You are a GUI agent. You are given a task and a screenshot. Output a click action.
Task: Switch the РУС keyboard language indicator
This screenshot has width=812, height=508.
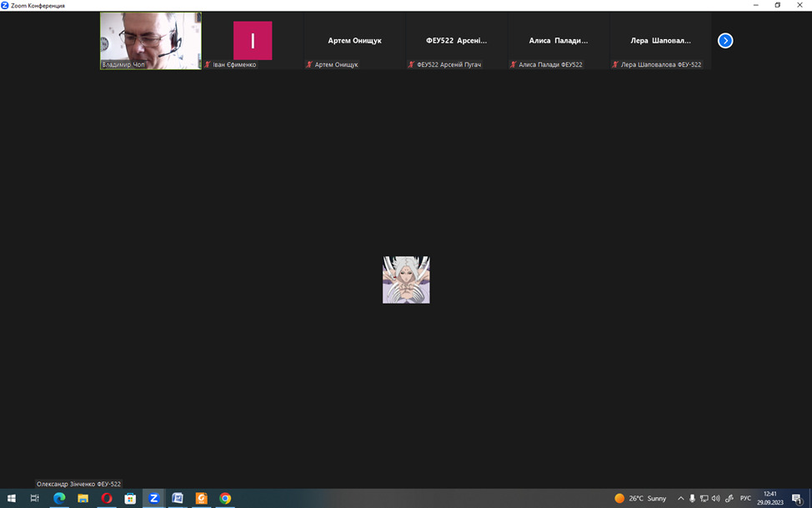click(x=745, y=498)
